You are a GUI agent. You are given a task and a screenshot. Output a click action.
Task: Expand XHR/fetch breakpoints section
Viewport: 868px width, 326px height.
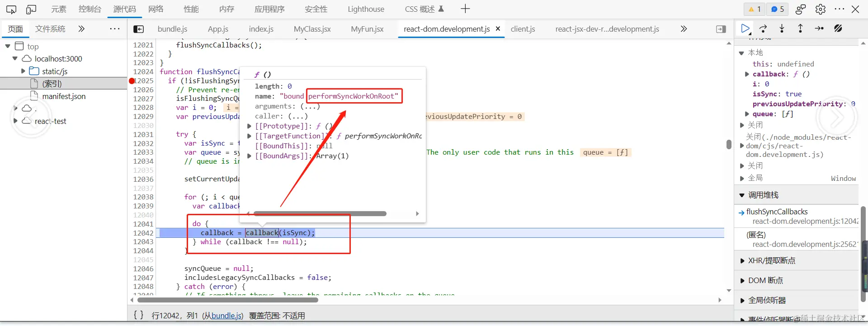click(742, 261)
